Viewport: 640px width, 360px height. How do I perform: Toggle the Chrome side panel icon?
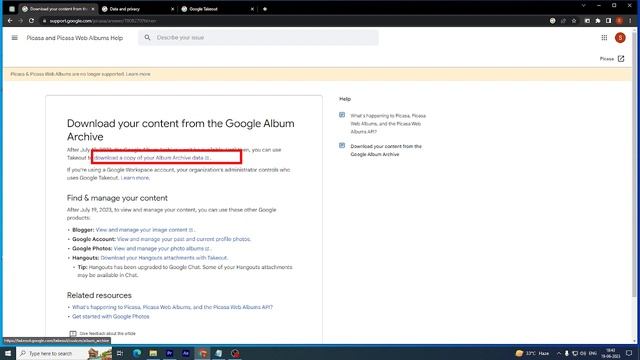(609, 21)
